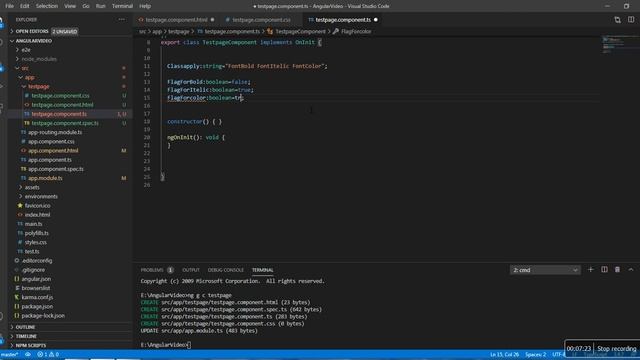Expand the assets folder
Screen dimensions: 640x360
coord(21,187)
